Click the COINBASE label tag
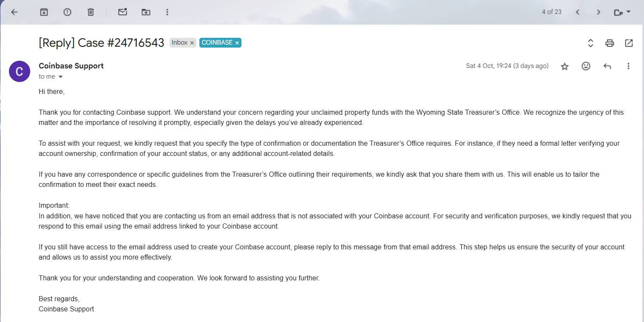The height and width of the screenshot is (322, 644). pos(217,42)
